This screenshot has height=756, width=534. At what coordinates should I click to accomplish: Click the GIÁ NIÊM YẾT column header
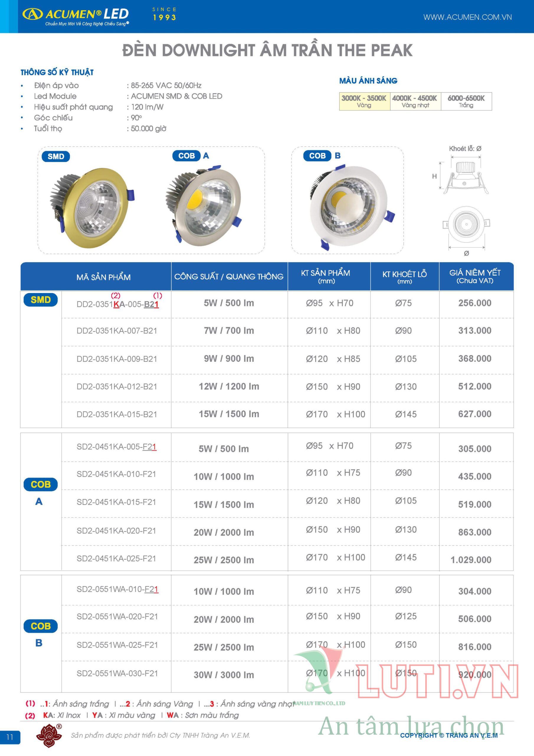pyautogui.click(x=475, y=276)
